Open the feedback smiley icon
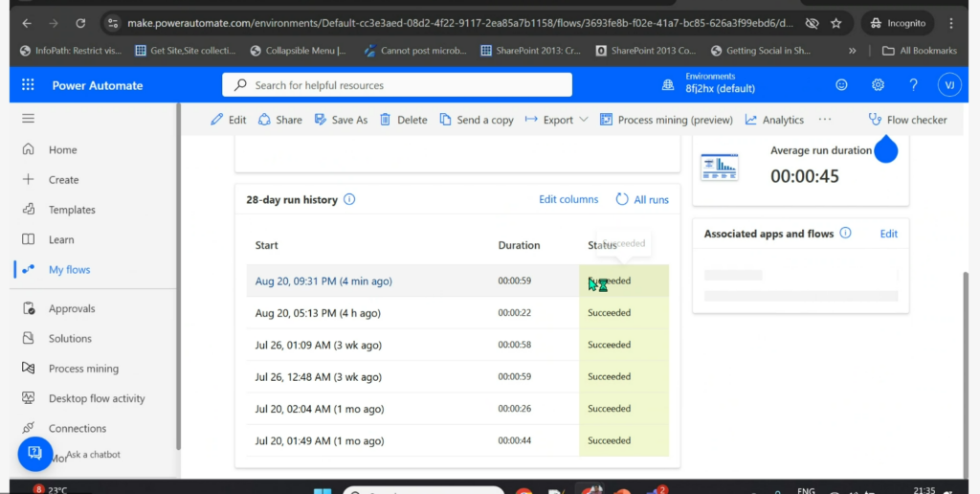This screenshot has width=980, height=494. point(841,85)
